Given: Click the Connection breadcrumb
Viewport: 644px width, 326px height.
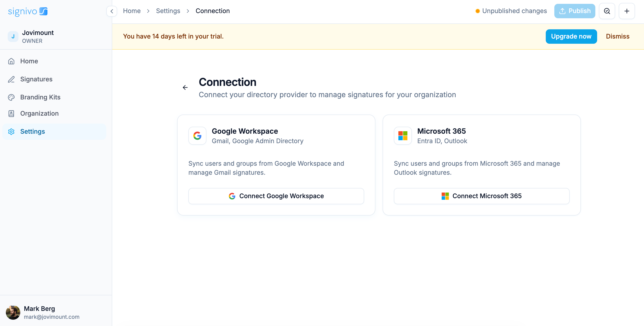Looking at the screenshot, I should [x=212, y=11].
